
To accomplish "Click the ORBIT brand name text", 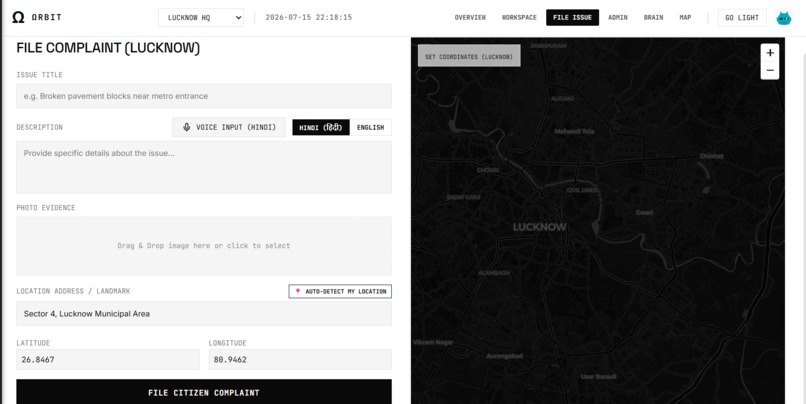I will [46, 17].
